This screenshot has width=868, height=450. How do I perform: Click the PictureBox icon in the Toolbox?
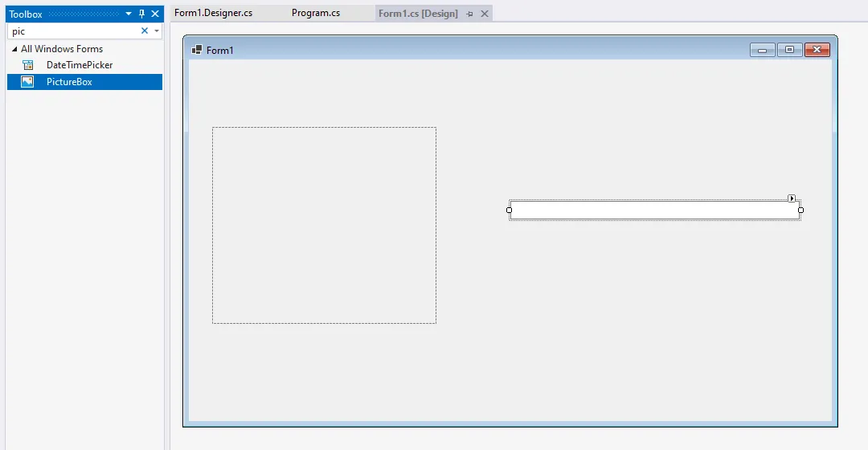pyautogui.click(x=28, y=82)
